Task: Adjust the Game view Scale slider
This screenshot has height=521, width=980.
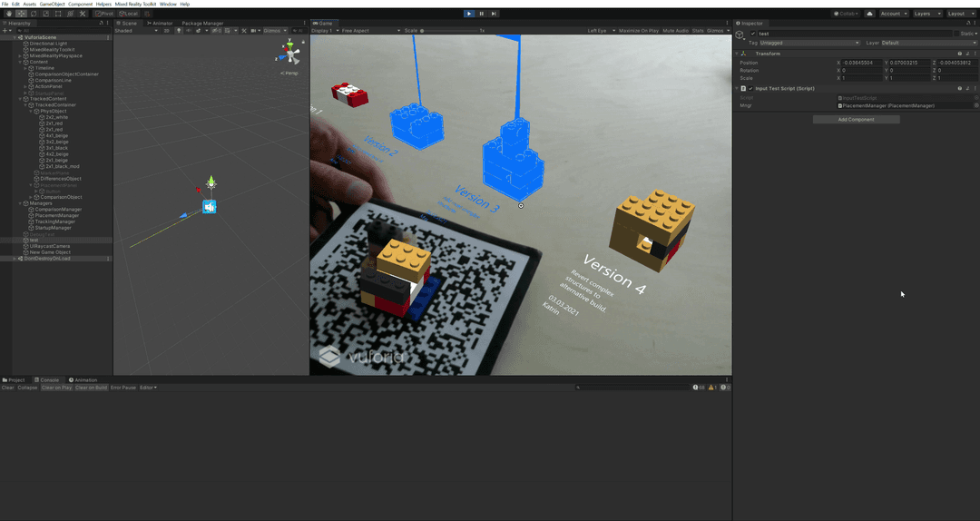Action: (x=450, y=30)
